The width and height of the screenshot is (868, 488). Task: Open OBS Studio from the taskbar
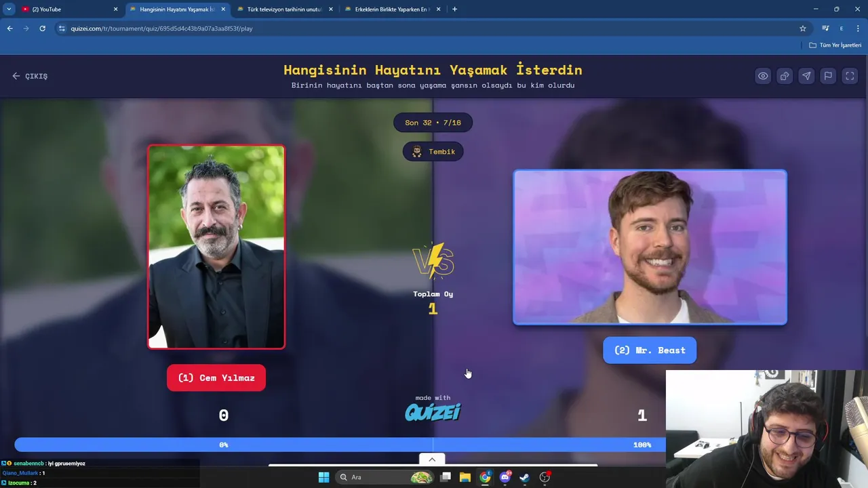[545, 477]
